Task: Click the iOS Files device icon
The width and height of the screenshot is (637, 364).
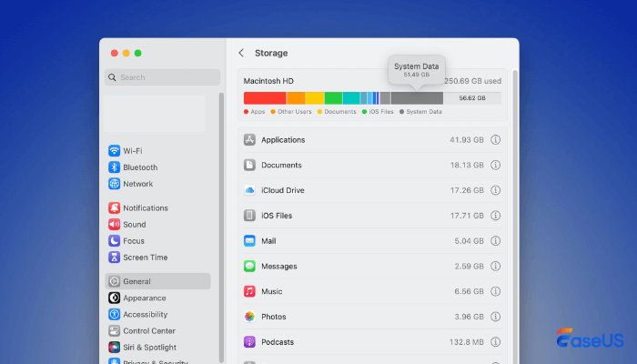Action: 249,216
